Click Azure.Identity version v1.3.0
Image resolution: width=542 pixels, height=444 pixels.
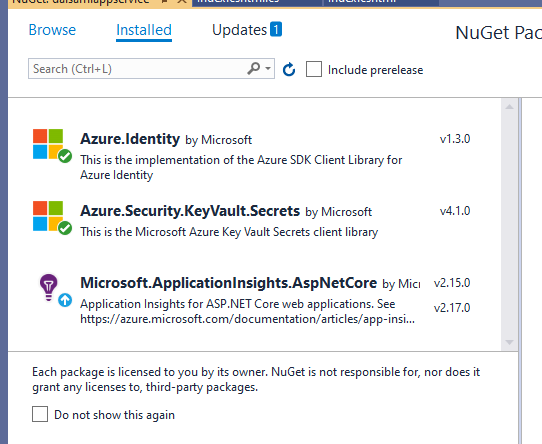(x=455, y=139)
